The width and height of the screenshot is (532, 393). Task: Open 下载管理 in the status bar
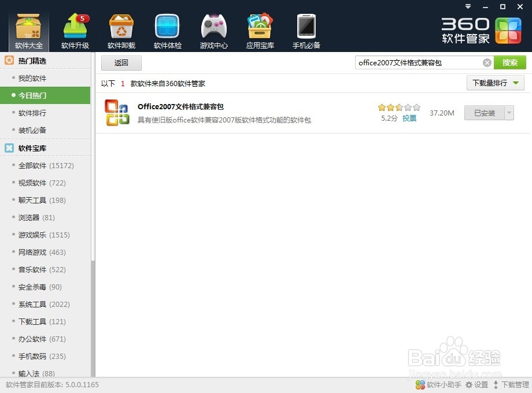click(x=511, y=384)
